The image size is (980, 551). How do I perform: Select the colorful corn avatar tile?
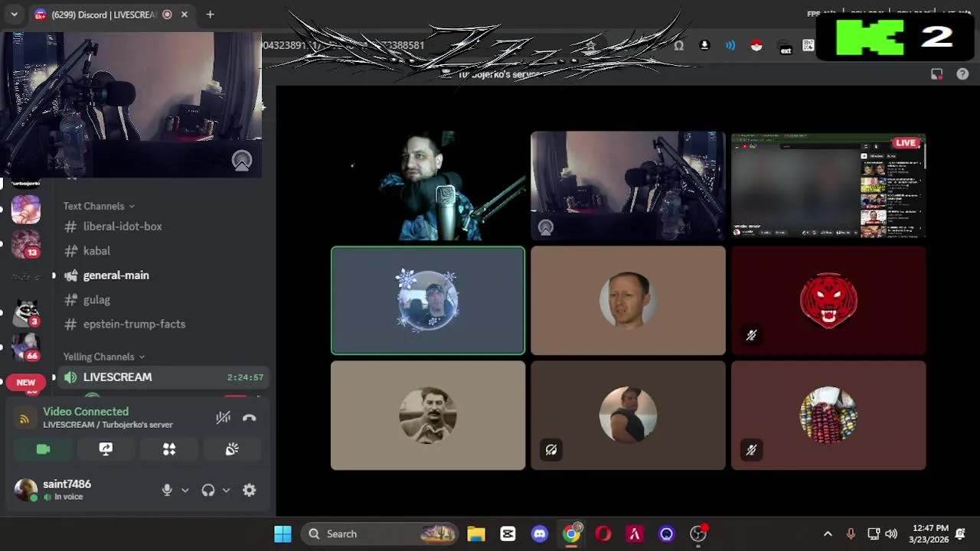pos(828,416)
